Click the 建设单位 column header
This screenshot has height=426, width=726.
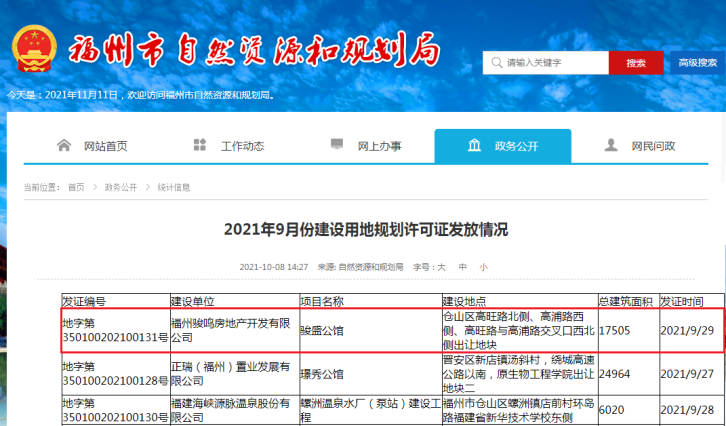235,301
